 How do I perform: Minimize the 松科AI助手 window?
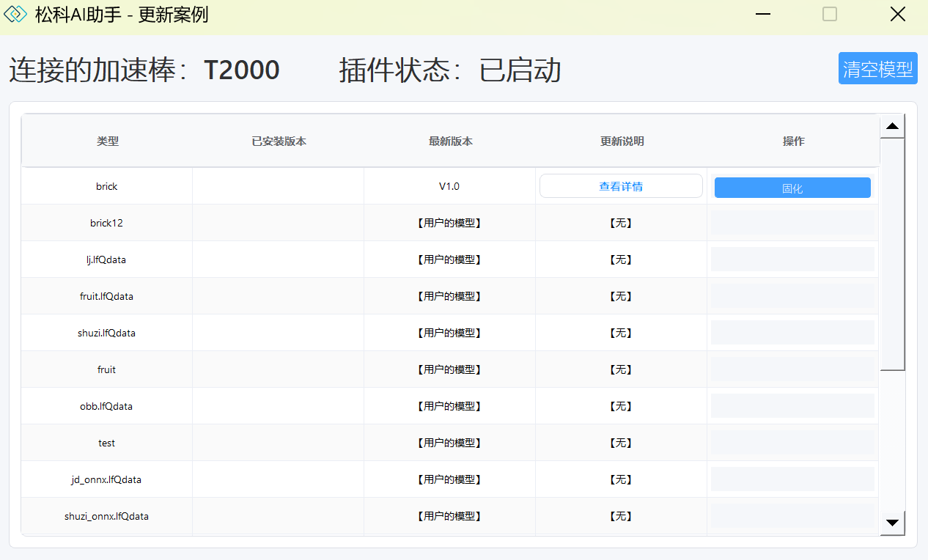(x=763, y=15)
